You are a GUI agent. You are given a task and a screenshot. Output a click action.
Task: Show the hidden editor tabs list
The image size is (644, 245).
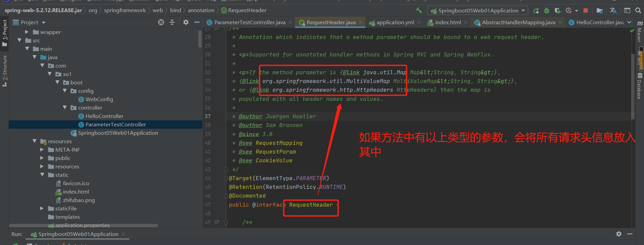629,22
